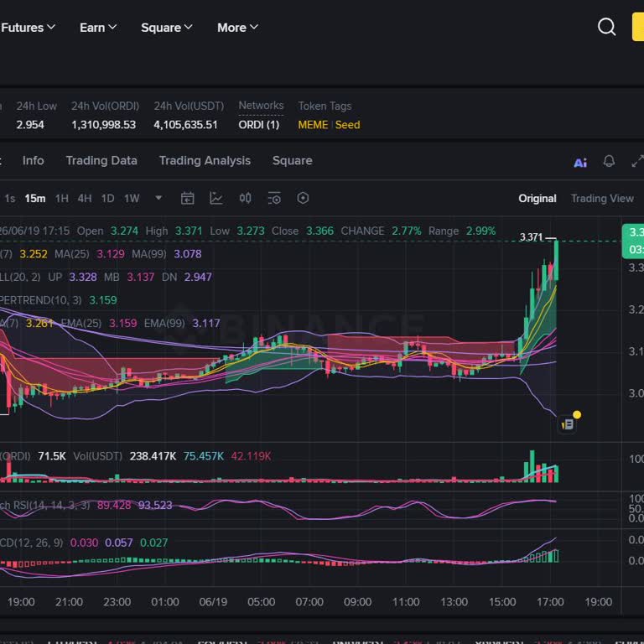Click the latest green candlestick at 3.371
Screen dimensions: 644x644
(557, 260)
